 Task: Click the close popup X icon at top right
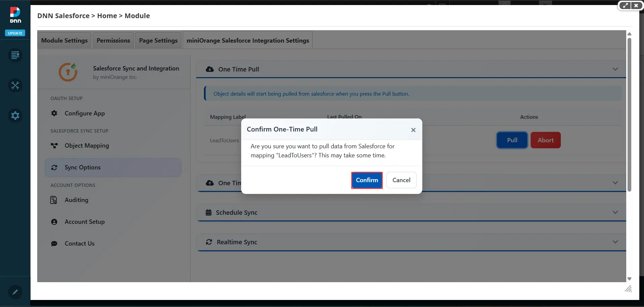(636, 5)
